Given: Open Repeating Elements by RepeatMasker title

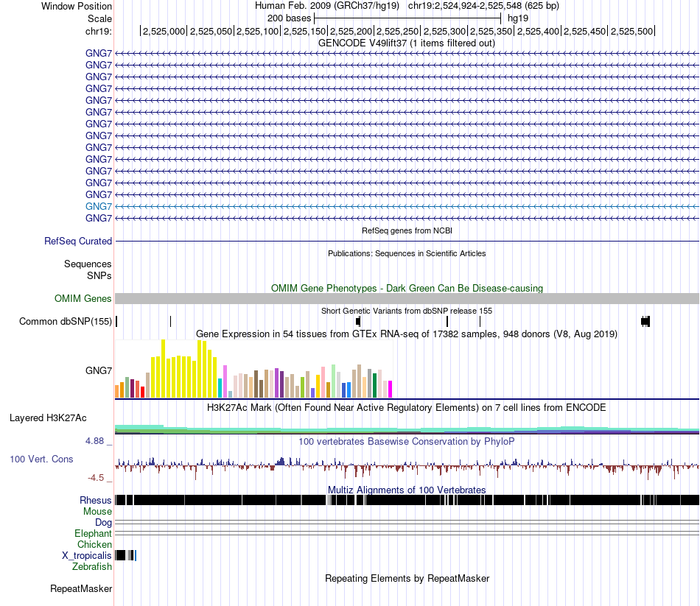Looking at the screenshot, I should click(407, 579).
